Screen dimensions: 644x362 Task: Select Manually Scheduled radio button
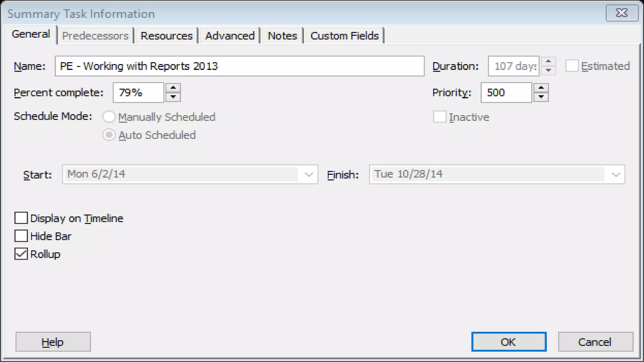109,117
